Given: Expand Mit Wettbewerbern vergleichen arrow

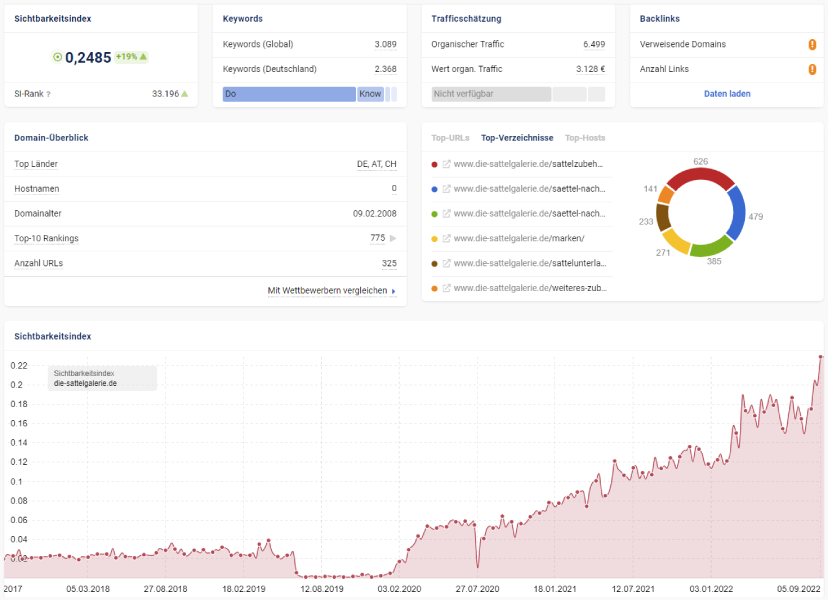Looking at the screenshot, I should (x=393, y=291).
